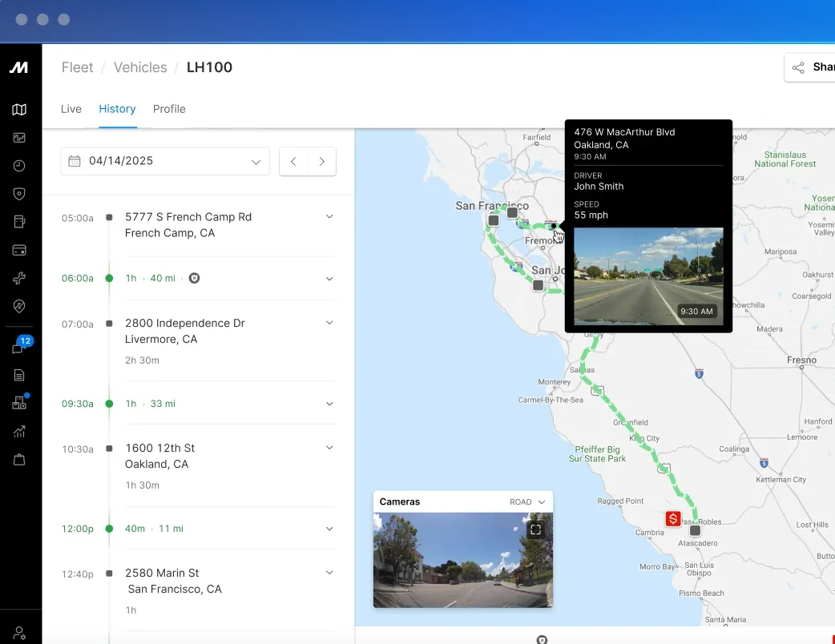835x644 pixels.
Task: Expand the camera feed to fullscreen
Action: coord(535,529)
